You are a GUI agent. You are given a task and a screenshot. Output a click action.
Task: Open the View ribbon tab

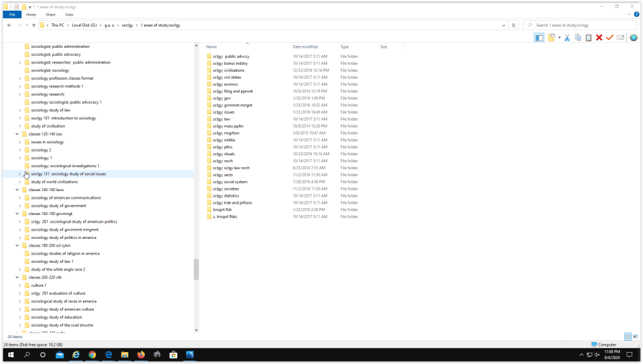tap(69, 14)
